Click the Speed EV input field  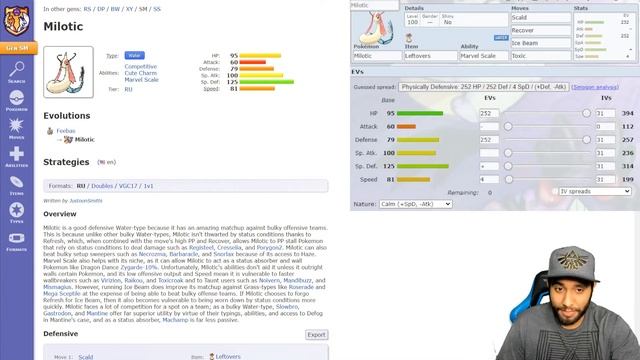tap(489, 179)
